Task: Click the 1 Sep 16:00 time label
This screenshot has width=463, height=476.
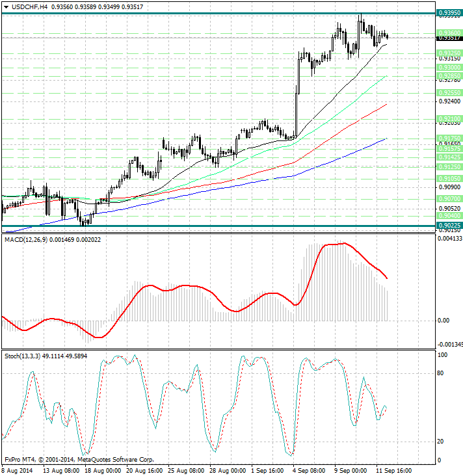Action: pos(268,471)
